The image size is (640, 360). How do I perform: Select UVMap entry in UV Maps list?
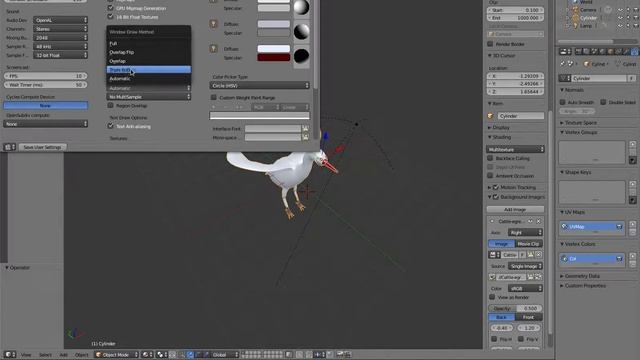point(591,227)
